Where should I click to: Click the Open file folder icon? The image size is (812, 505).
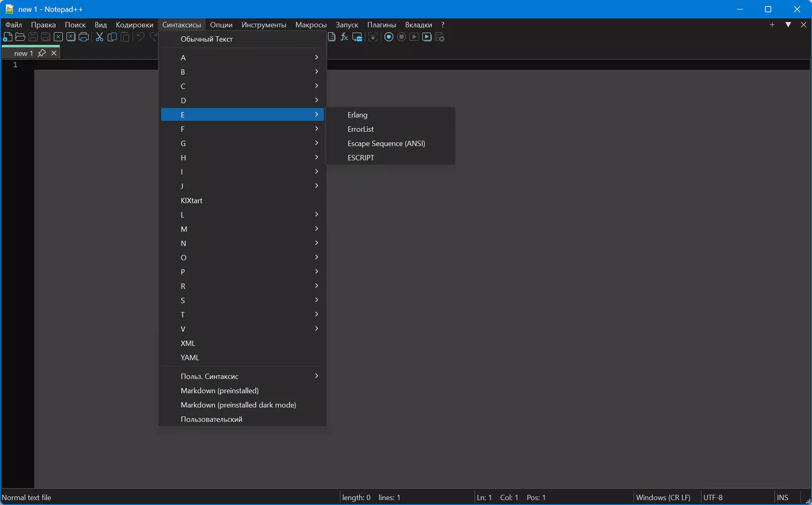20,37
